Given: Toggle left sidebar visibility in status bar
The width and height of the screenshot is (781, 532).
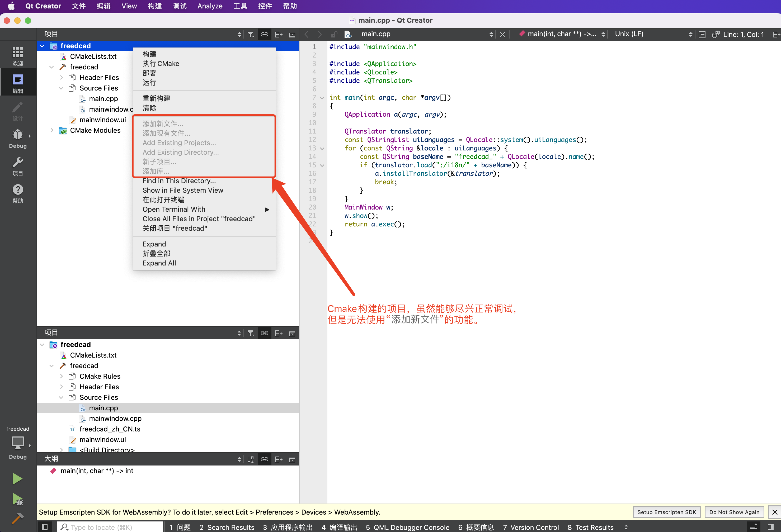Looking at the screenshot, I should (44, 527).
